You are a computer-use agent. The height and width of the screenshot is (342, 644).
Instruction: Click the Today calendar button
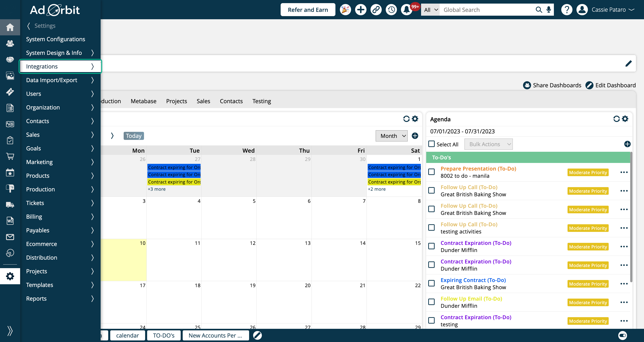point(133,136)
